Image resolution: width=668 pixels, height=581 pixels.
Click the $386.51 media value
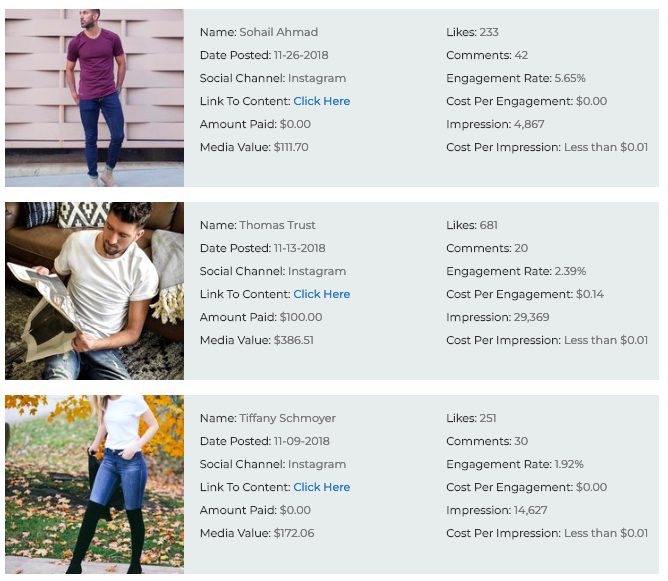(x=294, y=340)
